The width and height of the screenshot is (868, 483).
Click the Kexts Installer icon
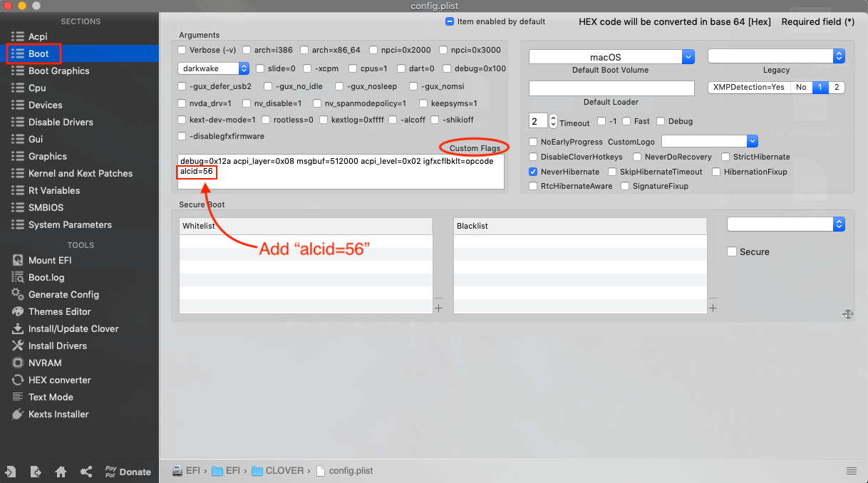click(x=17, y=414)
